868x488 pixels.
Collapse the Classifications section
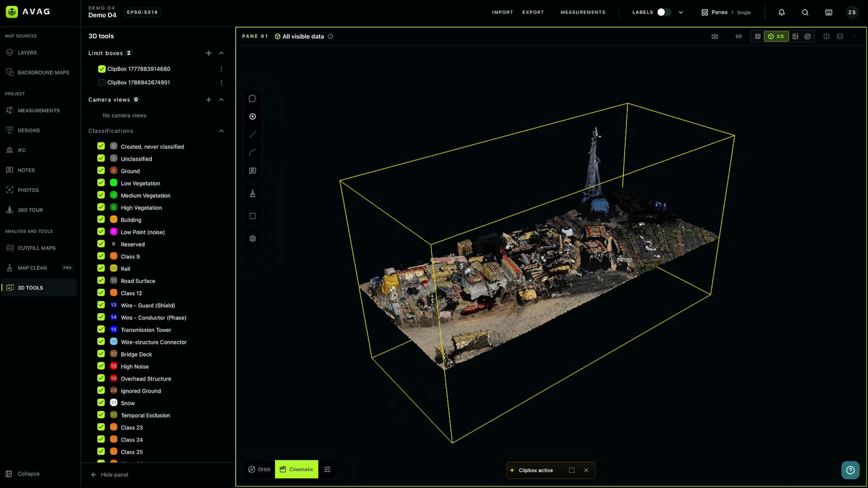click(221, 131)
